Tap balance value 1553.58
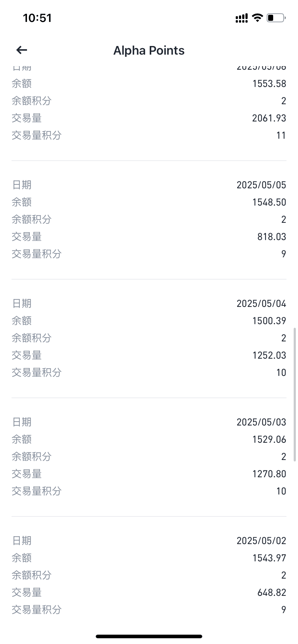Viewport: 298px width, 644px height. (x=269, y=83)
